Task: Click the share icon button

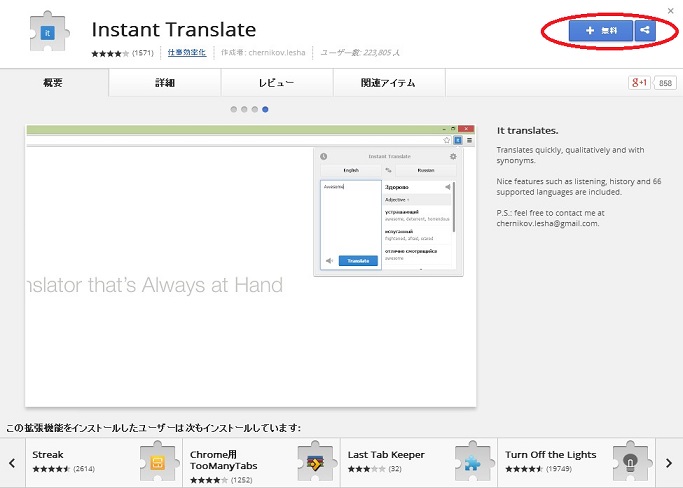Action: (645, 30)
